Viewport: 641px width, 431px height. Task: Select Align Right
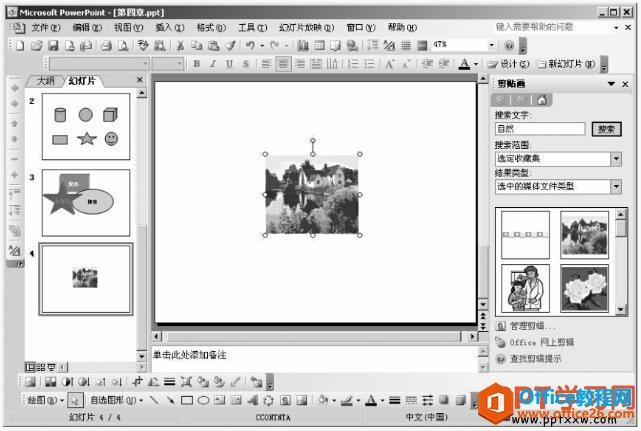coord(300,64)
